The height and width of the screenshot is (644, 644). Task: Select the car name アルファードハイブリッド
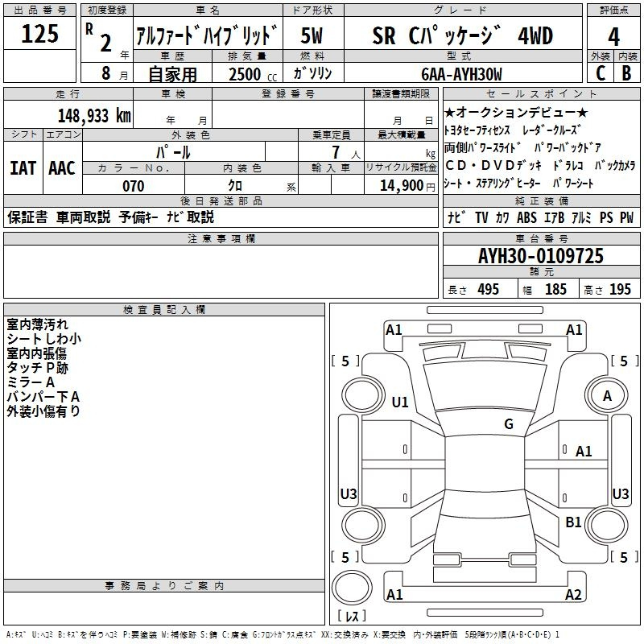[x=207, y=35]
